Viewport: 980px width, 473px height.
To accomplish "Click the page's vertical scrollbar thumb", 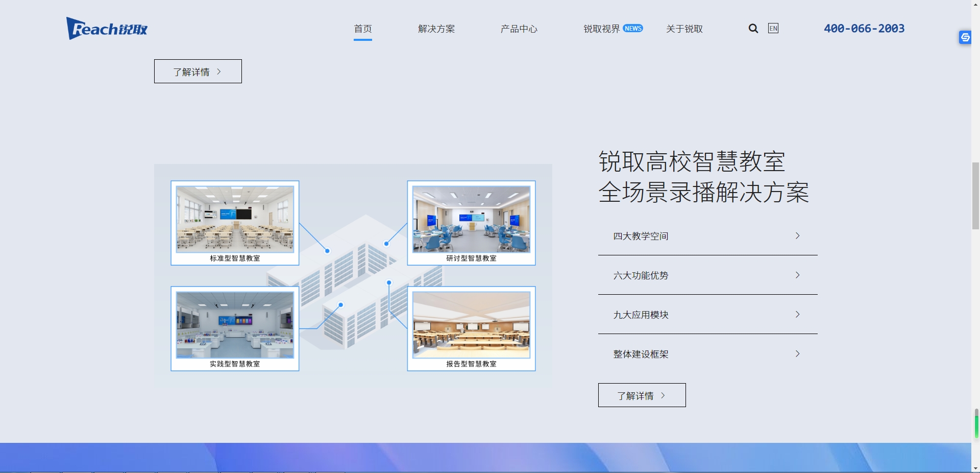I will pos(975,196).
